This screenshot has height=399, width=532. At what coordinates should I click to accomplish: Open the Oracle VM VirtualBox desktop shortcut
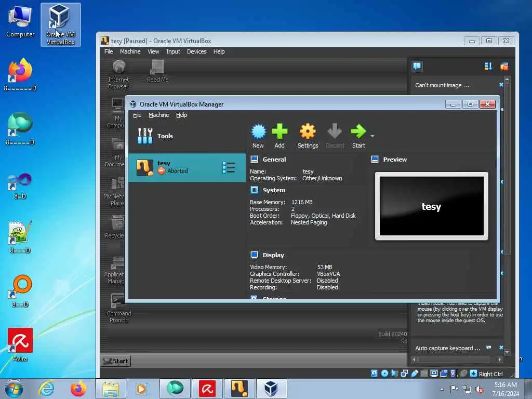(x=60, y=24)
